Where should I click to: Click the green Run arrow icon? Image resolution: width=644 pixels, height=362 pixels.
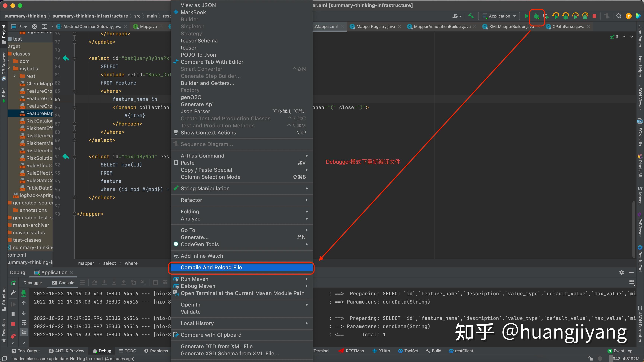[x=526, y=16]
